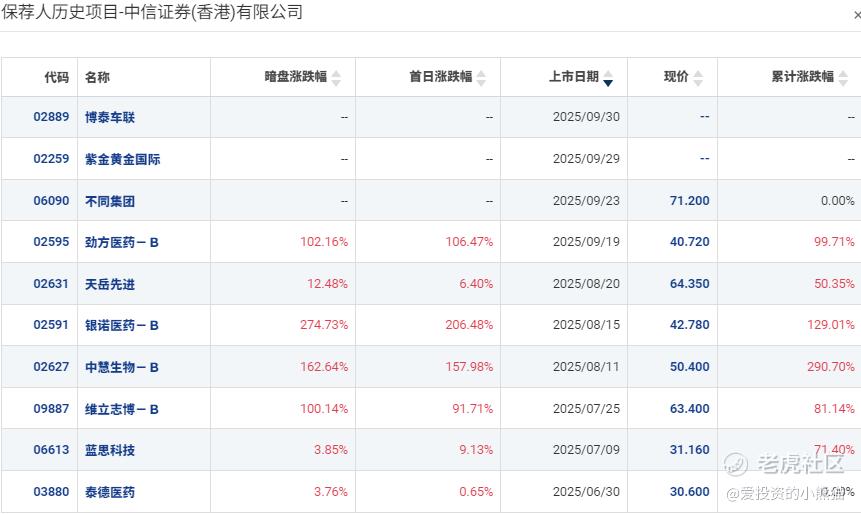Click the 上市日期 header label
The height and width of the screenshot is (514, 861).
click(x=574, y=77)
